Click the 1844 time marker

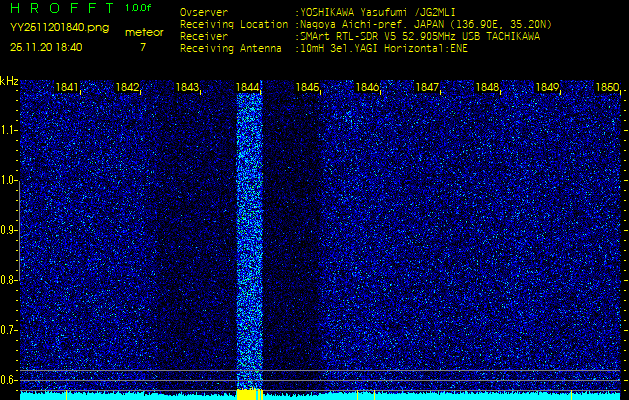click(248, 87)
